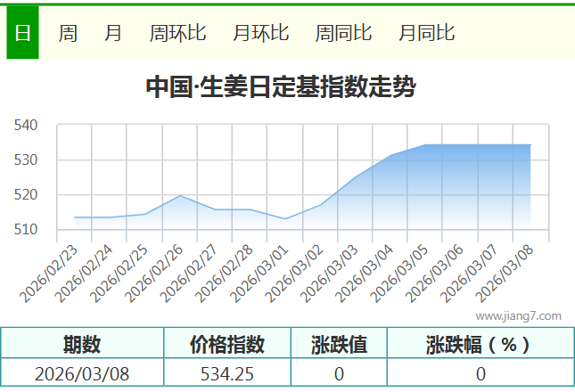Select the 2026/03/08 cell in the table

coord(82,373)
